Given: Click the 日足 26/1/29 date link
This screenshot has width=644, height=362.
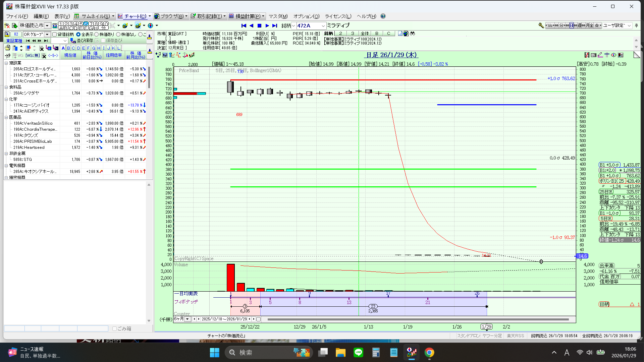Looking at the screenshot, I should tap(391, 55).
